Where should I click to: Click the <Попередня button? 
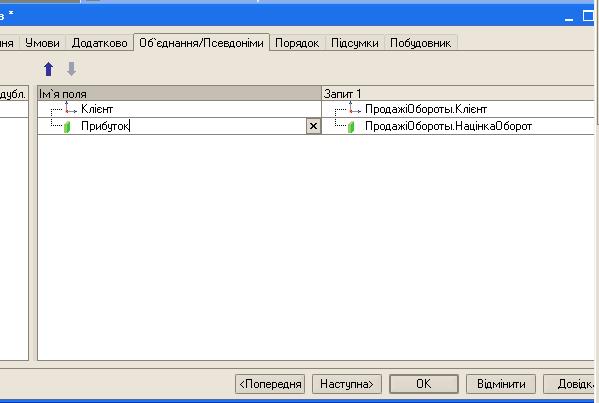[x=270, y=384]
